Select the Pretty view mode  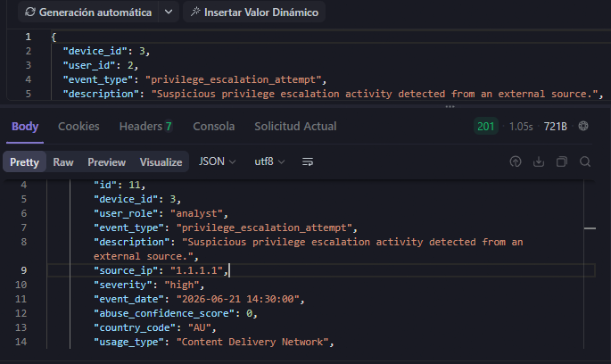pos(25,162)
